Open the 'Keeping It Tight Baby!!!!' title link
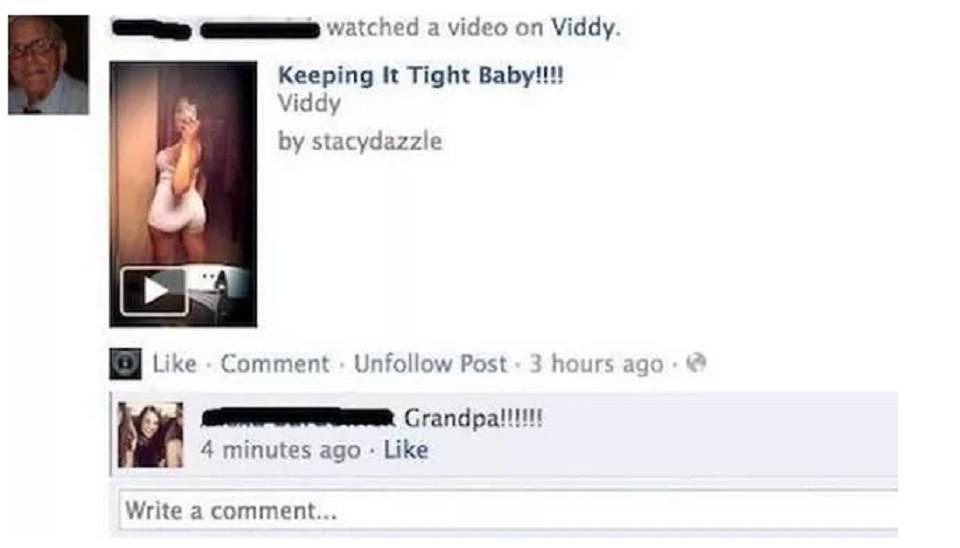This screenshot has height=548, width=960. coord(421,76)
